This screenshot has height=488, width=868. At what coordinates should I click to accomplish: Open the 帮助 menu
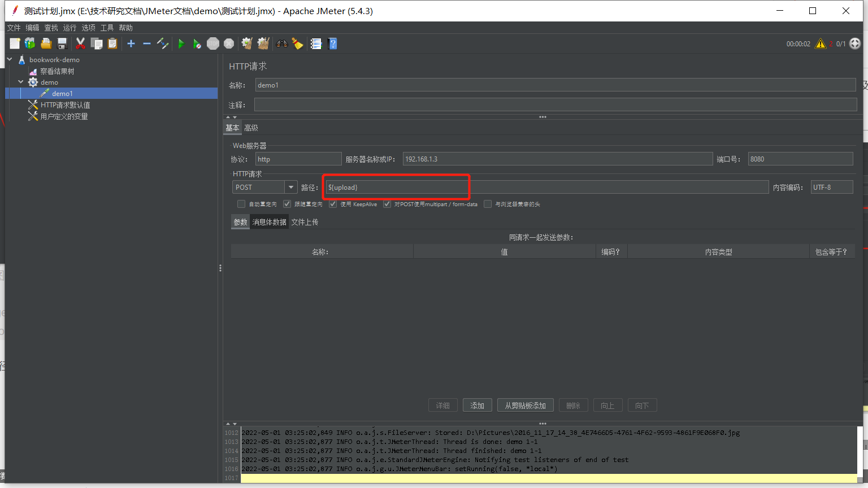(x=125, y=28)
